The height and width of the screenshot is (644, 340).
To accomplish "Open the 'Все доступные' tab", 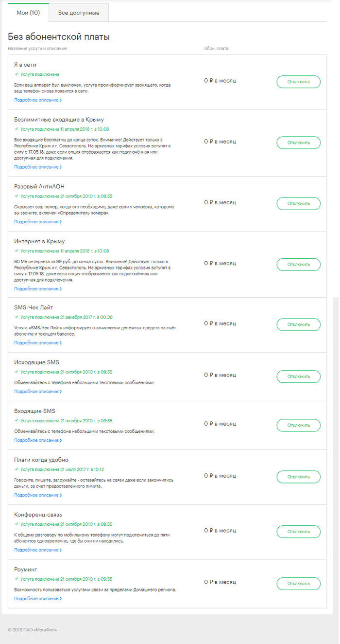I will (79, 13).
